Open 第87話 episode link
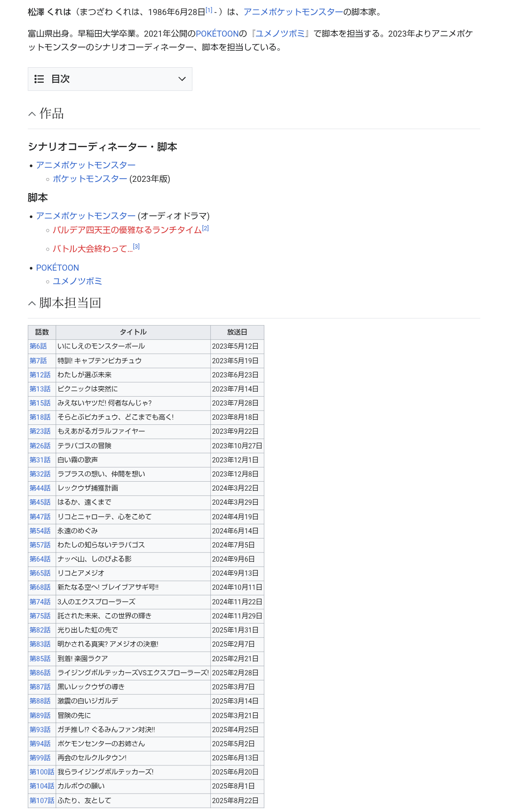The image size is (508, 812). click(40, 687)
